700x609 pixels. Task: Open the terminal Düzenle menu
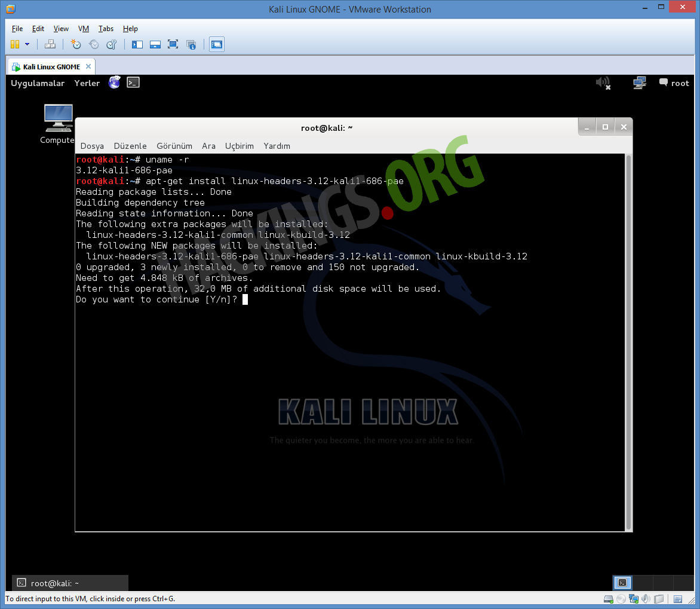tap(130, 146)
